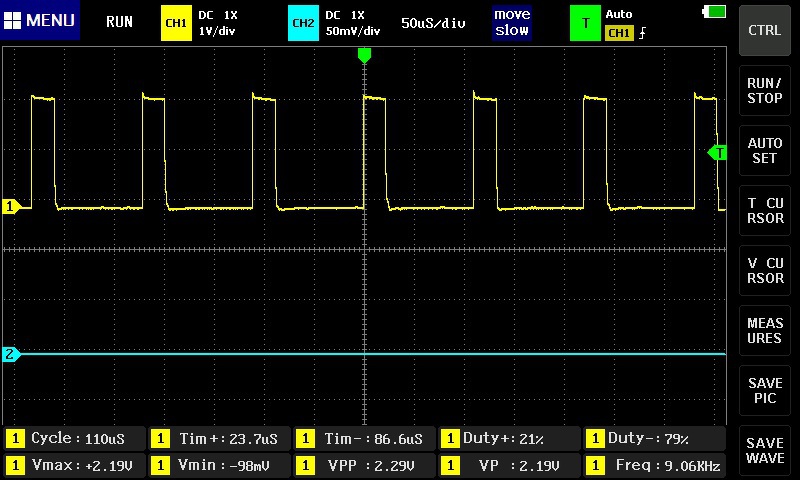Screen dimensions: 800x480
Task: Select the yellow CH1 channel badge
Action: click(x=176, y=22)
